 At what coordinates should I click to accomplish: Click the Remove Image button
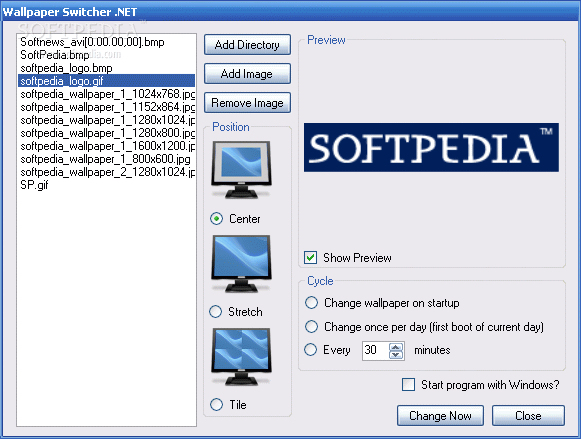click(x=247, y=103)
